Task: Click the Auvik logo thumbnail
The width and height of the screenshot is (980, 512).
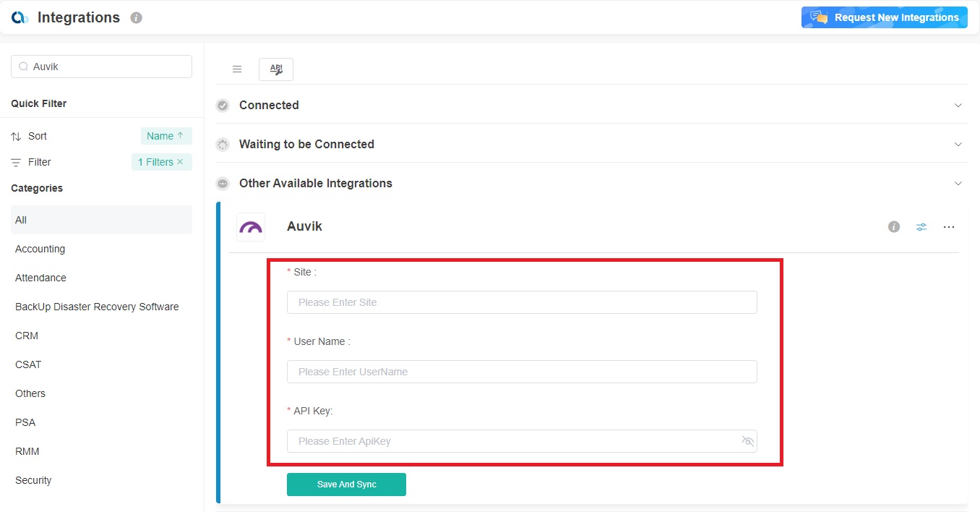Action: click(x=251, y=227)
